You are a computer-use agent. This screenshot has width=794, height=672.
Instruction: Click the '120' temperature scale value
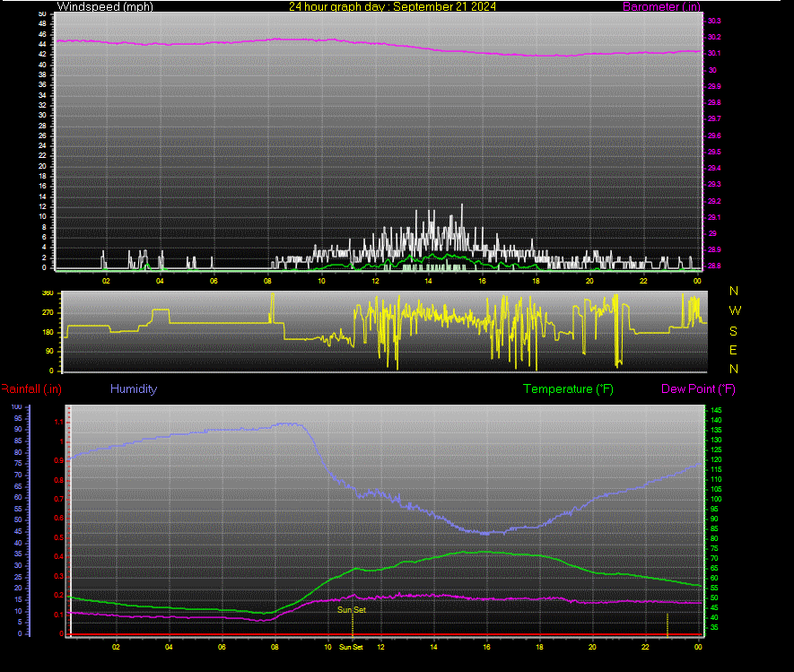point(716,460)
